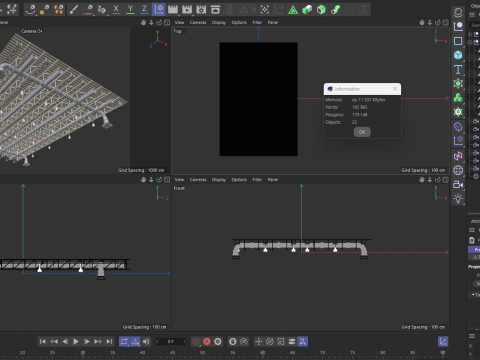Click OK in the Information dialog
Viewport: 480px width, 360px height.
[x=362, y=132]
